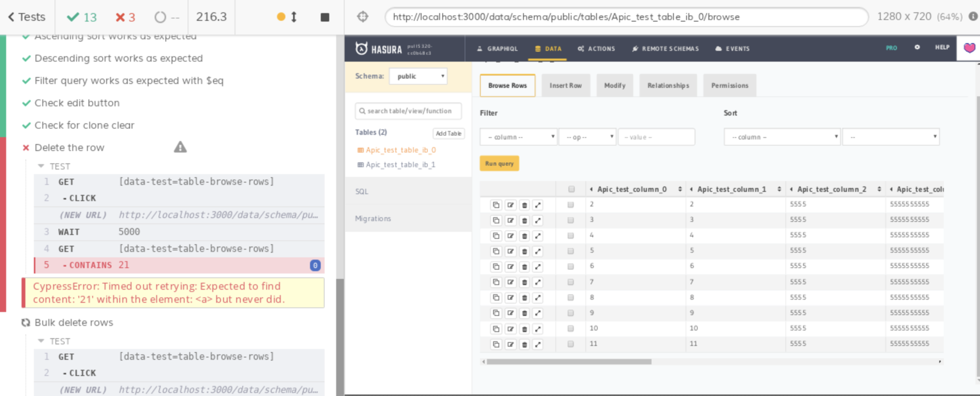Open the Permissions tab
Screen dimensions: 980x396
click(x=730, y=86)
